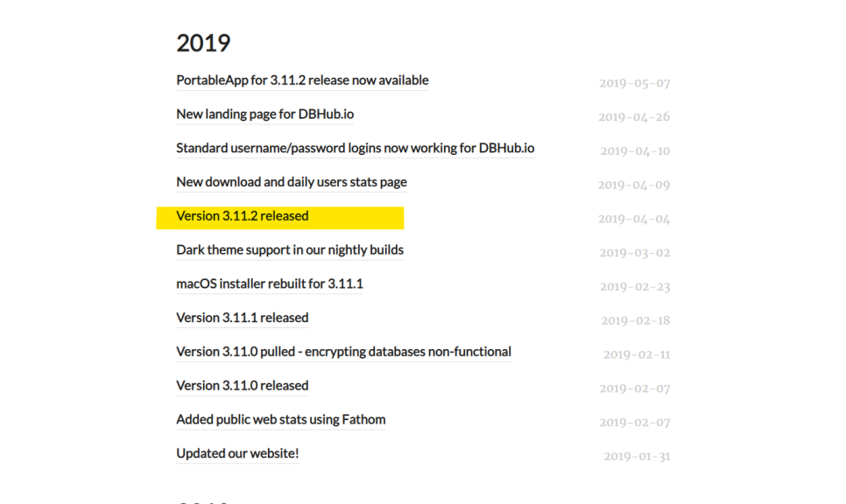Click the 2019-05-07 date entry
Image resolution: width=846 pixels, height=504 pixels.
(634, 84)
